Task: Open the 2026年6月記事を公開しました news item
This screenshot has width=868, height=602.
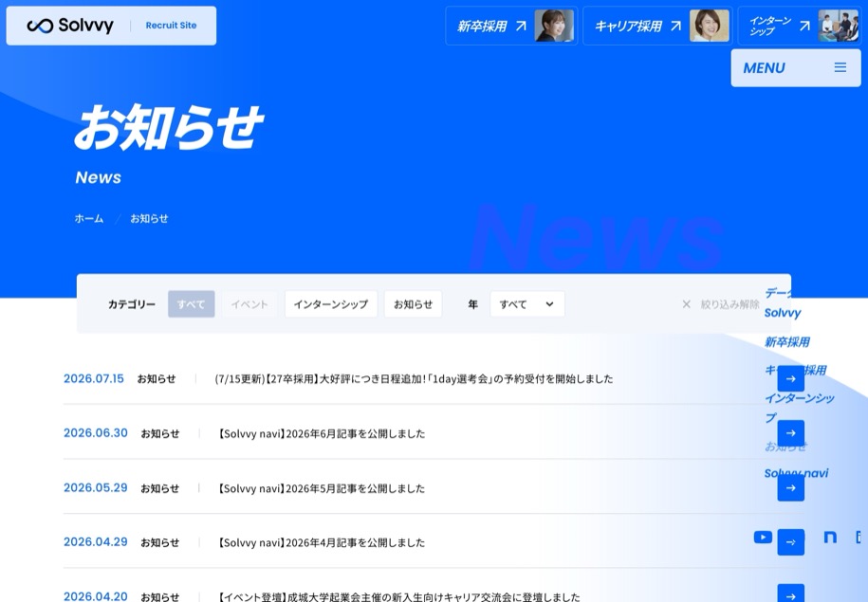Action: click(x=320, y=434)
